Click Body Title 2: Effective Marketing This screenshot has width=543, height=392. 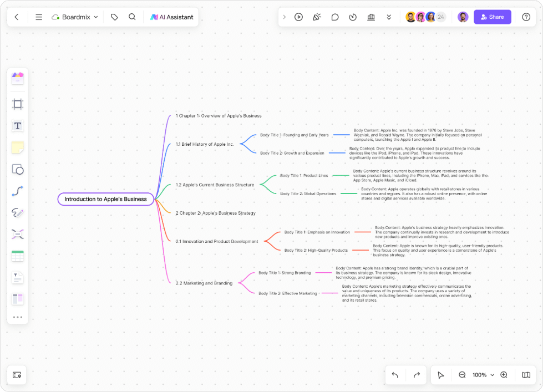point(288,293)
